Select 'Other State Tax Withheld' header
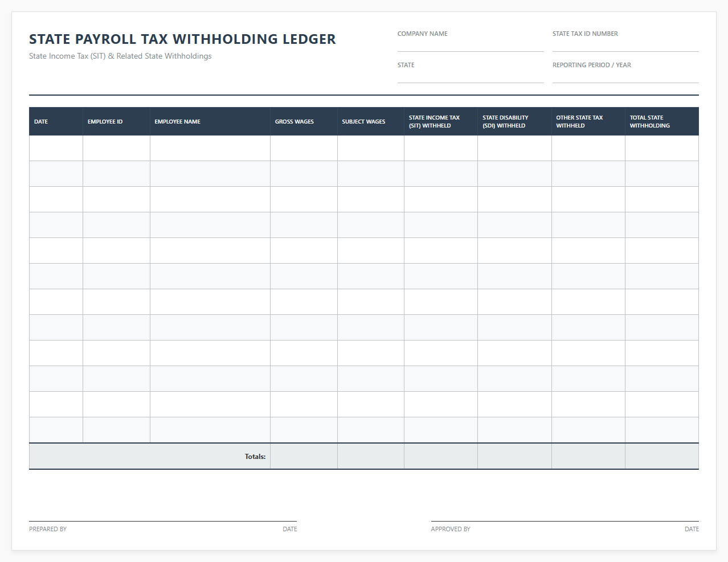This screenshot has height=562, width=728. (x=588, y=121)
